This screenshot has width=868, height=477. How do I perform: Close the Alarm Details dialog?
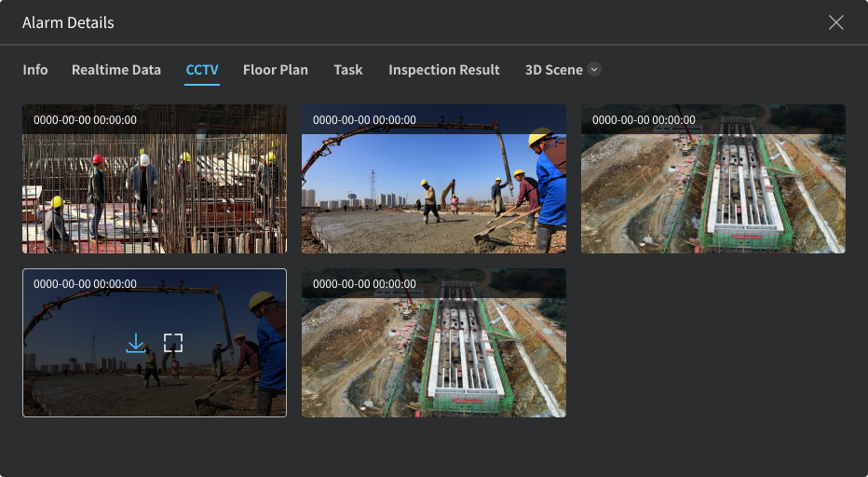click(835, 22)
